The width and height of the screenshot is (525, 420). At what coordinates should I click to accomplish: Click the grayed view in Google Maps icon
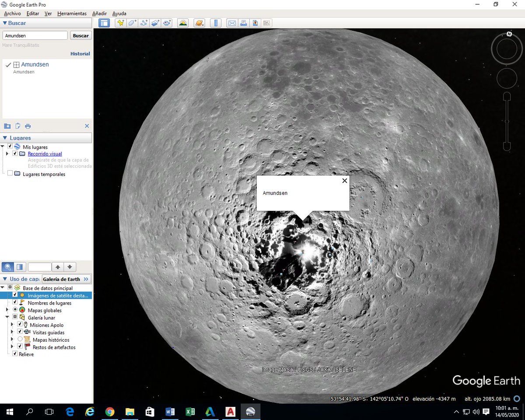click(x=266, y=23)
